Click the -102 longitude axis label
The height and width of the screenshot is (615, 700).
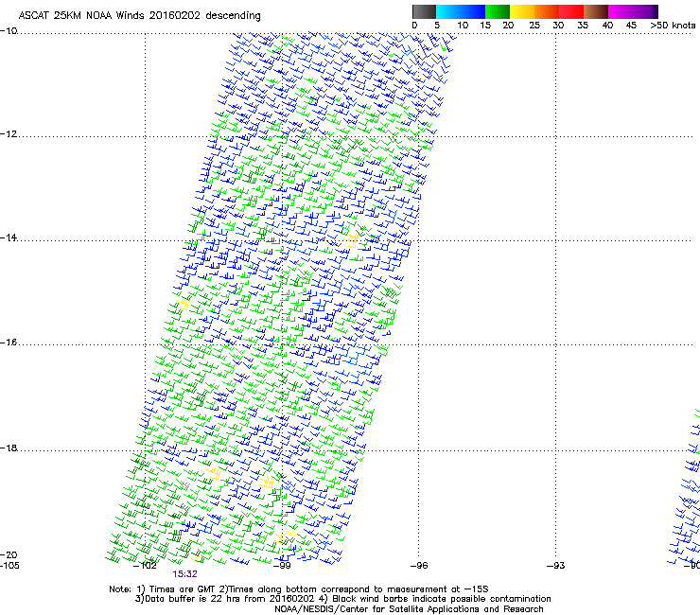pos(145,566)
